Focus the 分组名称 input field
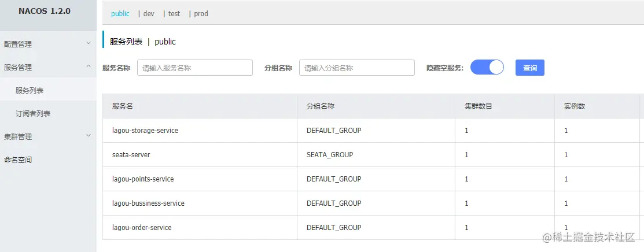644x252 pixels. click(357, 68)
